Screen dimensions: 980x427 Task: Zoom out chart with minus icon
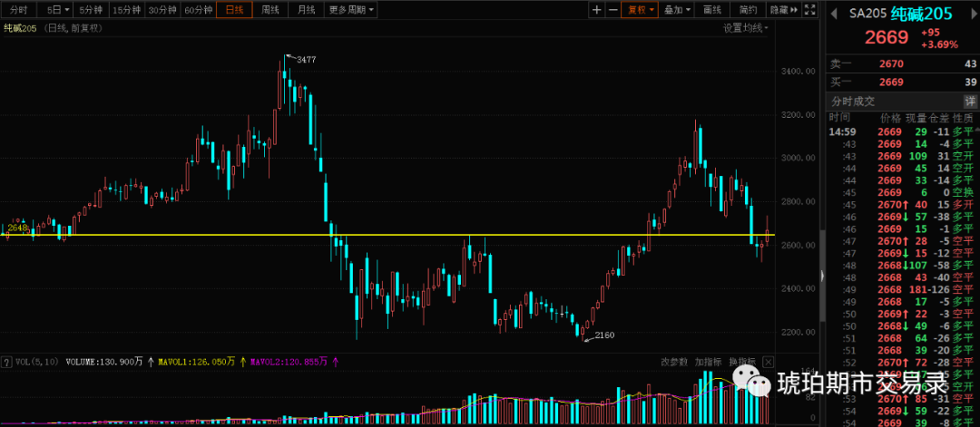click(x=612, y=10)
